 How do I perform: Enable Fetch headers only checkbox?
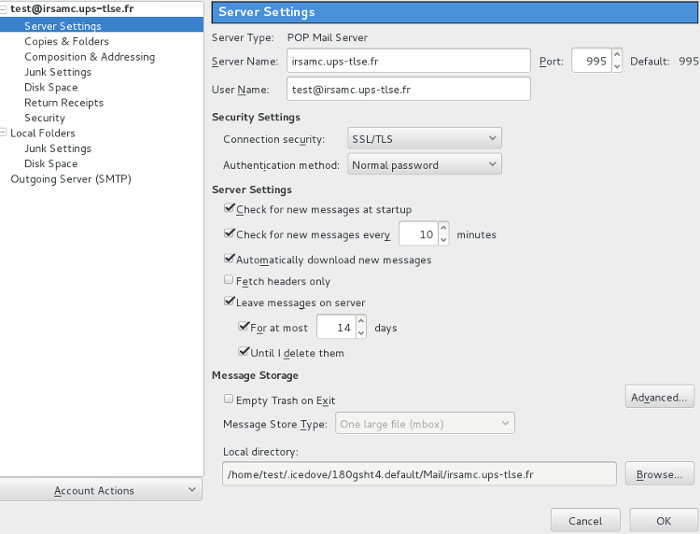230,282
